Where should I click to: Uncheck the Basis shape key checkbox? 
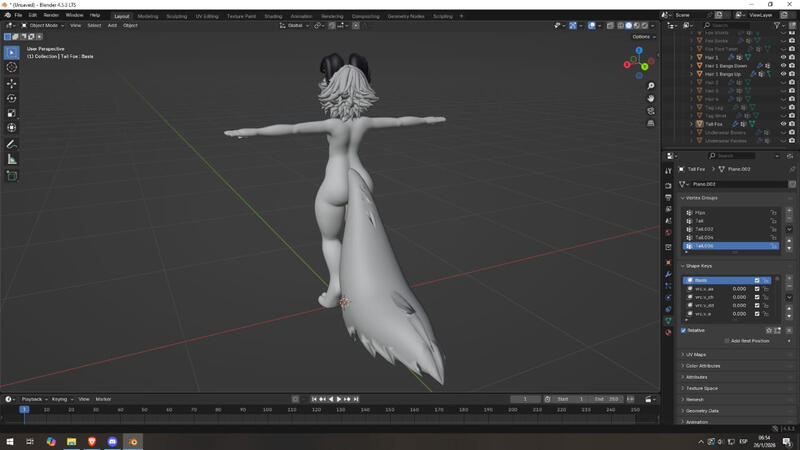757,281
